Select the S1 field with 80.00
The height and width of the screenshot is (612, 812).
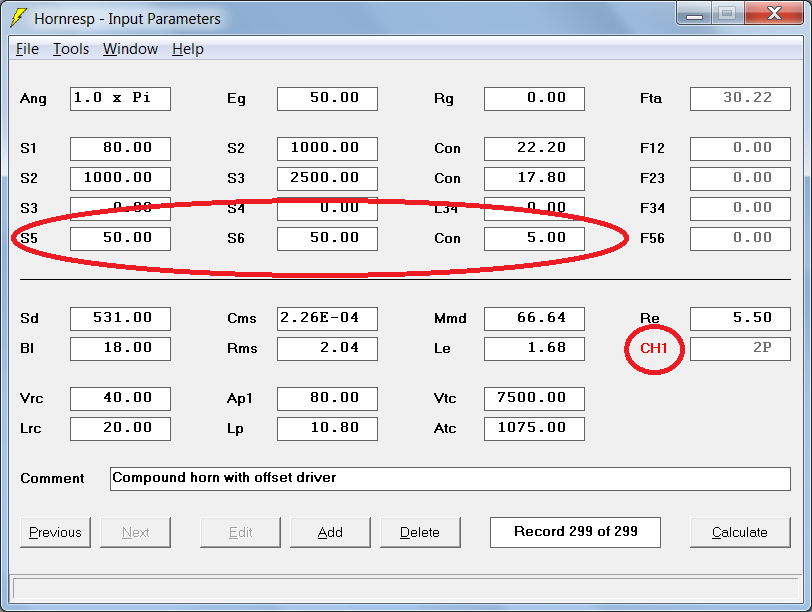120,149
